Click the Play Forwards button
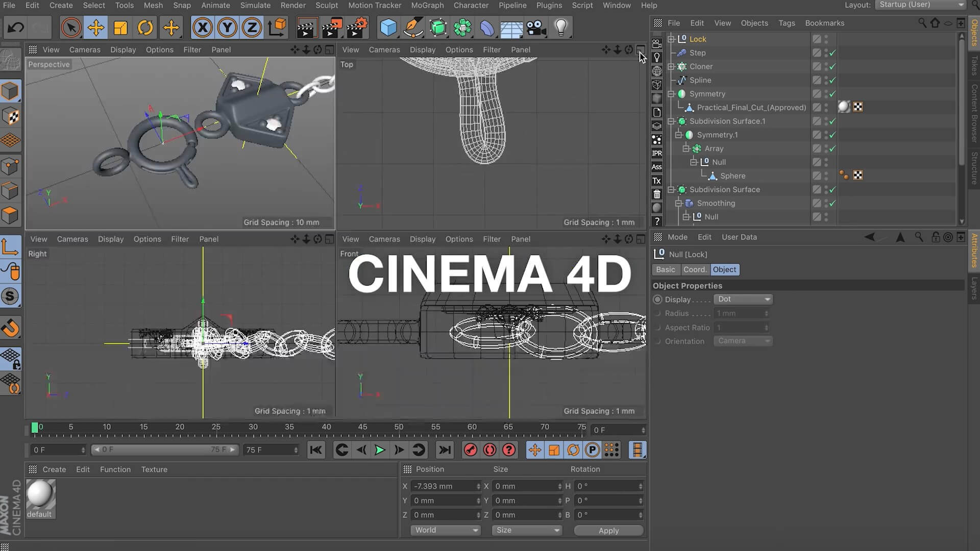Screen dimensions: 980x551 [x=380, y=450]
